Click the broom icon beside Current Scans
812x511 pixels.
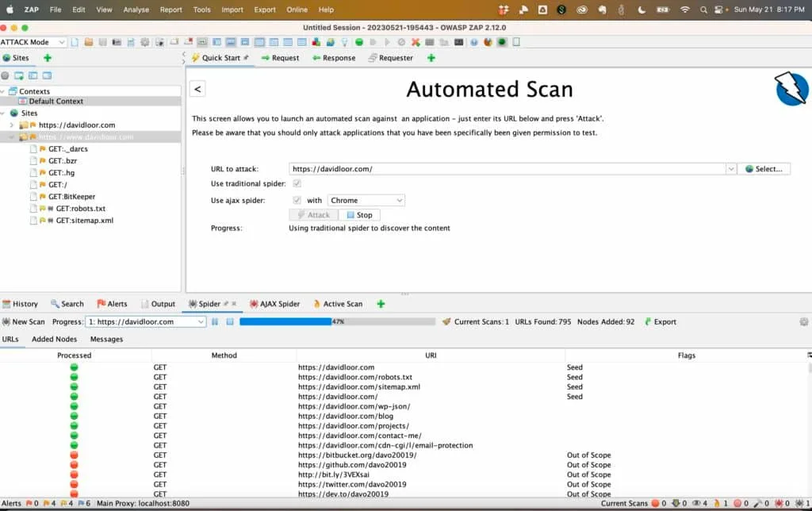pyautogui.click(x=446, y=322)
